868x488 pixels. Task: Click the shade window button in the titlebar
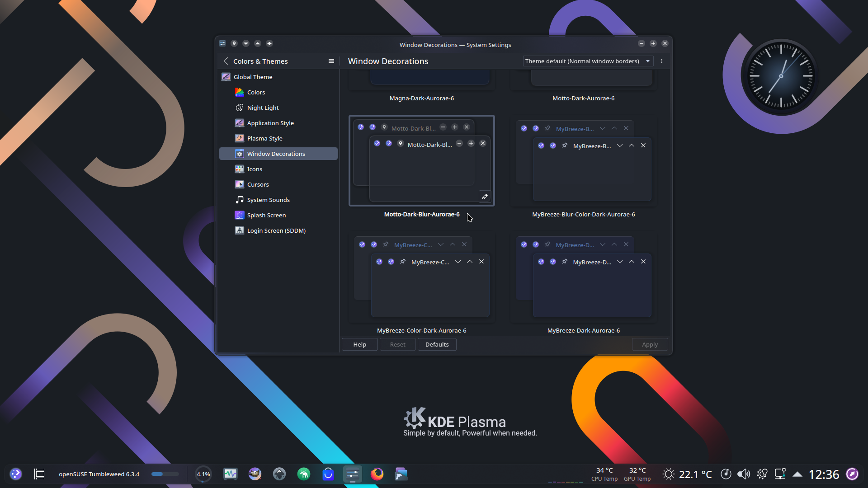point(269,43)
